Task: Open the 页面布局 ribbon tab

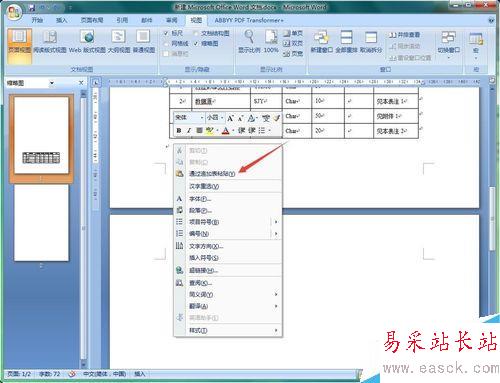Action: [92, 20]
